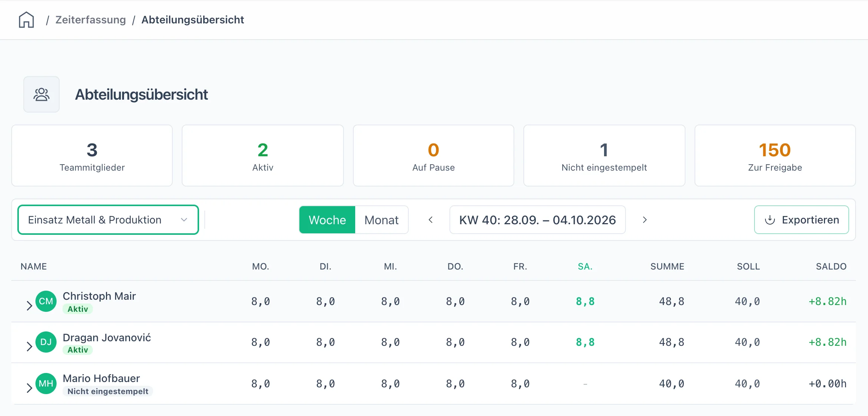Click MH avatar of Mario Hofbauer
This screenshot has height=416, width=868.
tap(46, 384)
